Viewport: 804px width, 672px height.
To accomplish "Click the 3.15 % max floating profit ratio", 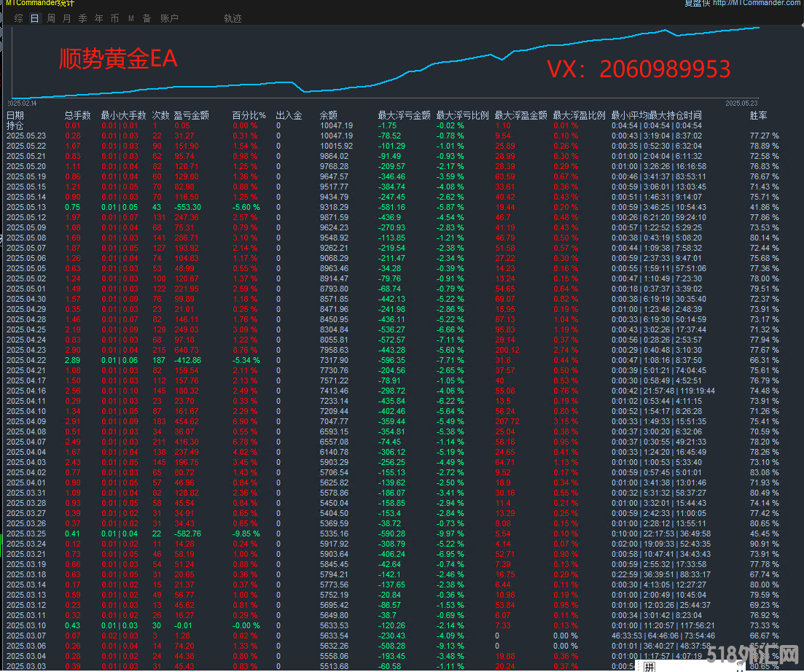I will (566, 421).
